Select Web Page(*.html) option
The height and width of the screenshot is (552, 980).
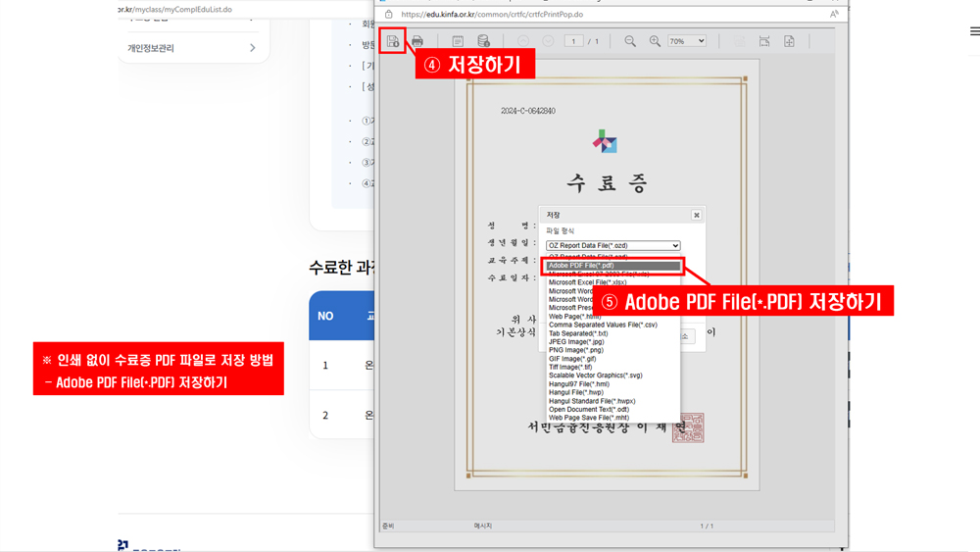[x=574, y=317]
